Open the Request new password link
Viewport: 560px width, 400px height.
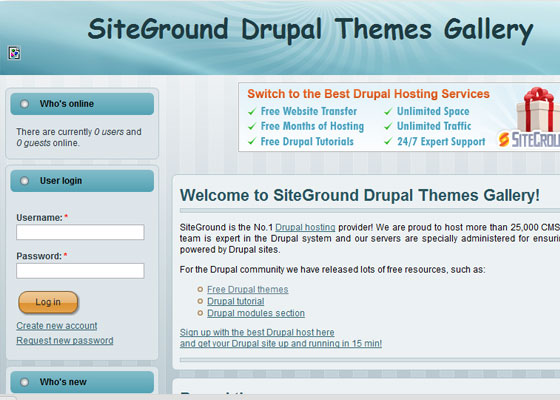[x=65, y=340]
